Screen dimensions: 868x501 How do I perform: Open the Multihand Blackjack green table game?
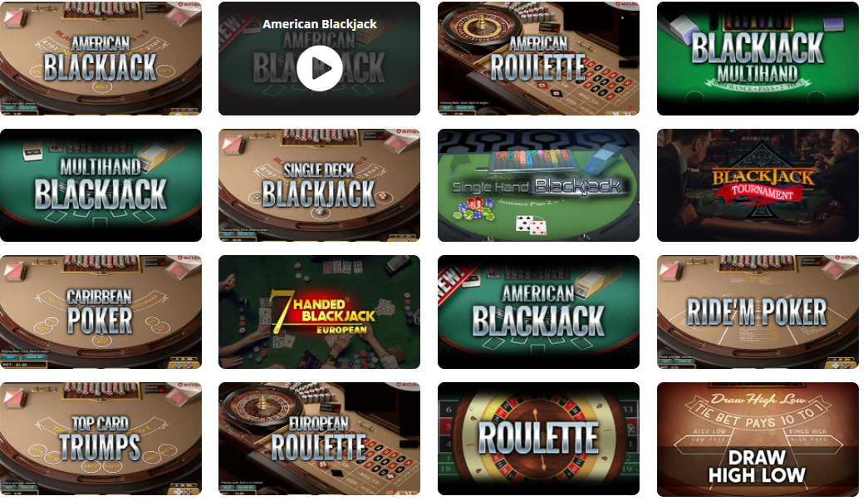click(101, 185)
